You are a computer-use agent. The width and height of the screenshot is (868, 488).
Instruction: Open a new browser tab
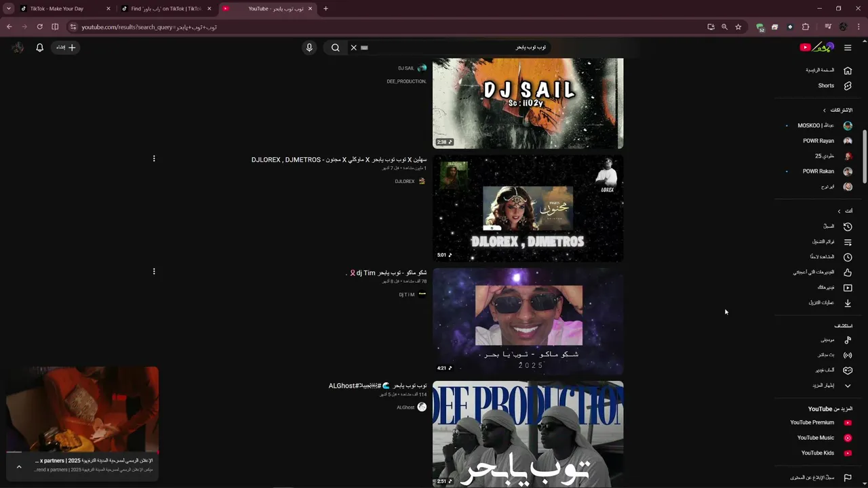pyautogui.click(x=325, y=9)
